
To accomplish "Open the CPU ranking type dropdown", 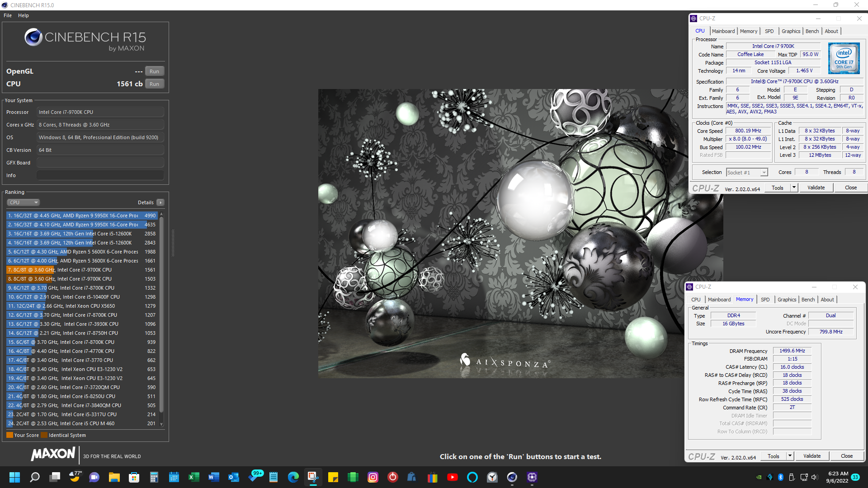I will 24,202.
